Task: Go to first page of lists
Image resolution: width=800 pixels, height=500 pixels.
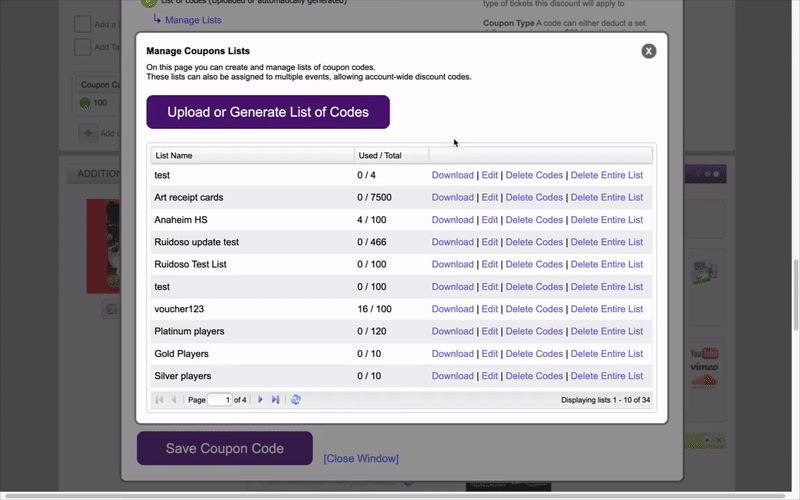Action: (159, 399)
